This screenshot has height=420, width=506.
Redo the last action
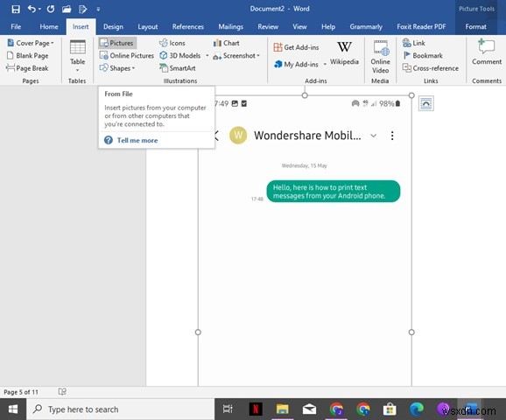(x=51, y=9)
